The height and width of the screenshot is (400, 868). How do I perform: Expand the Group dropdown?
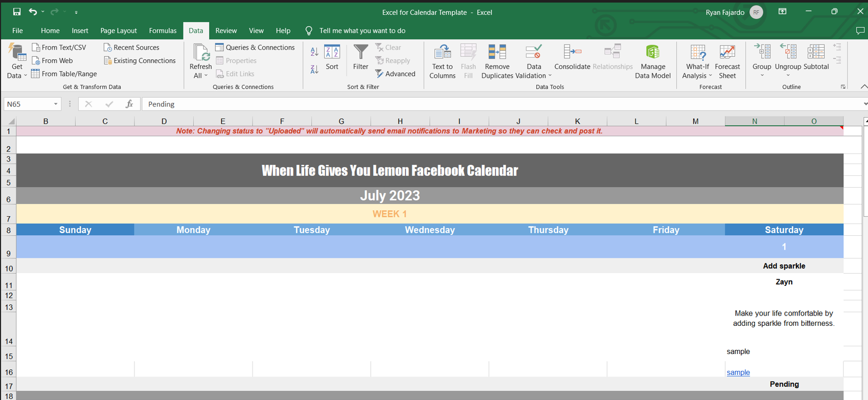tap(762, 75)
